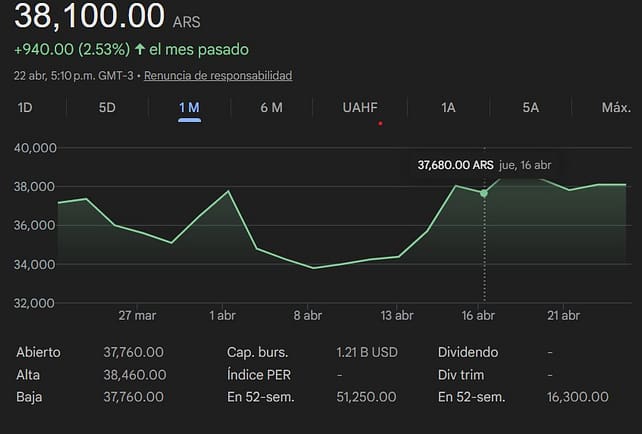
Task: Open the UAHF year-to-date tab
Action: tap(360, 107)
